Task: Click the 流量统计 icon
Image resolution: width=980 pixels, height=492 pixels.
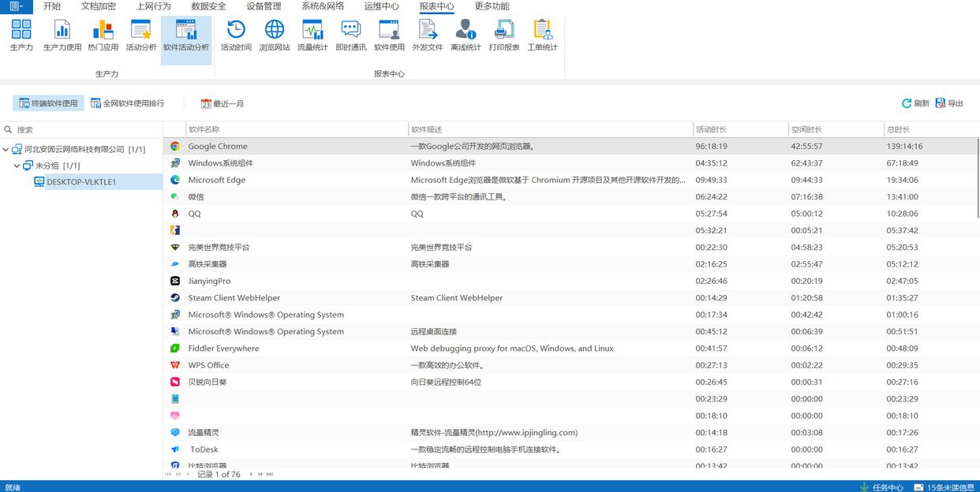Action: click(x=312, y=35)
